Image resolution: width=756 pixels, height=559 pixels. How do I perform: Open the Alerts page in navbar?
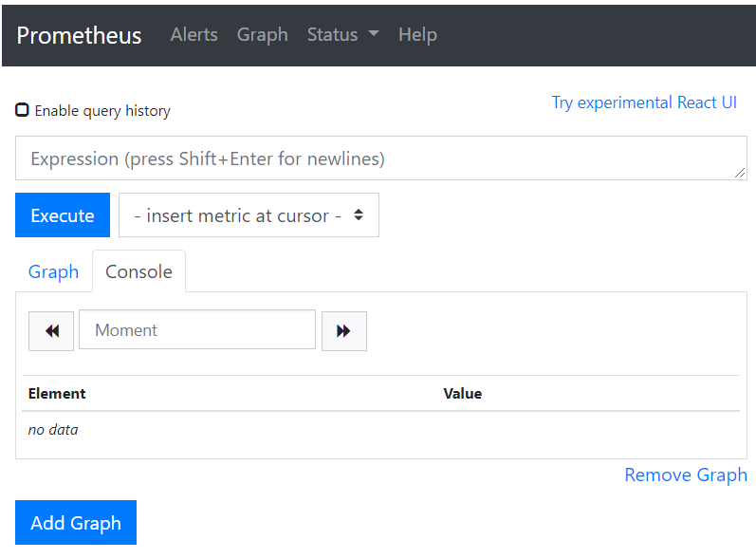(x=194, y=35)
